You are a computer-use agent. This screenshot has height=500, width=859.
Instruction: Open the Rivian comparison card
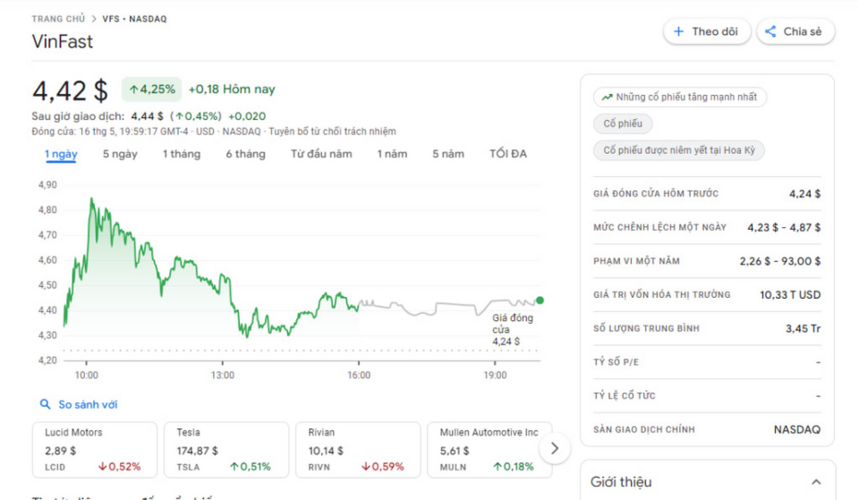tap(358, 450)
